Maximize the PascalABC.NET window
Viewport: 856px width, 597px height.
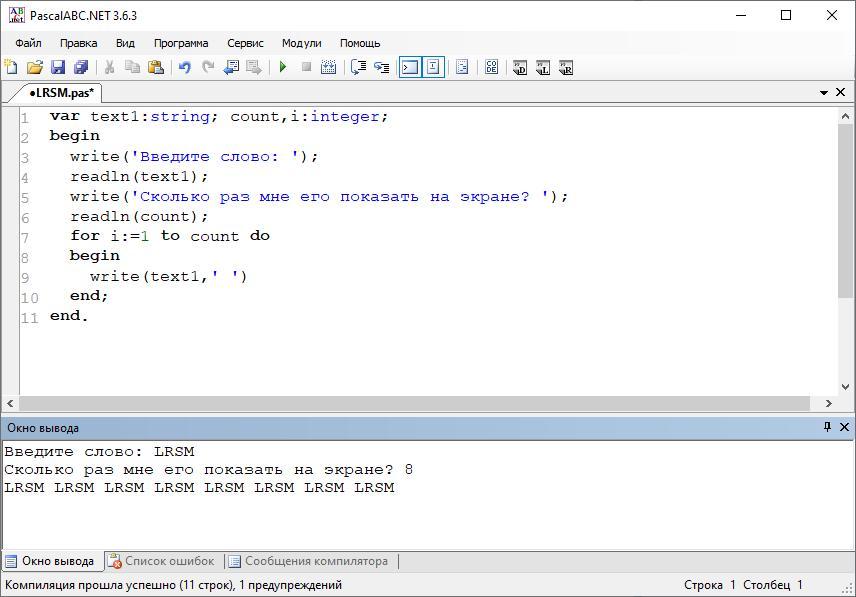pyautogui.click(x=786, y=15)
